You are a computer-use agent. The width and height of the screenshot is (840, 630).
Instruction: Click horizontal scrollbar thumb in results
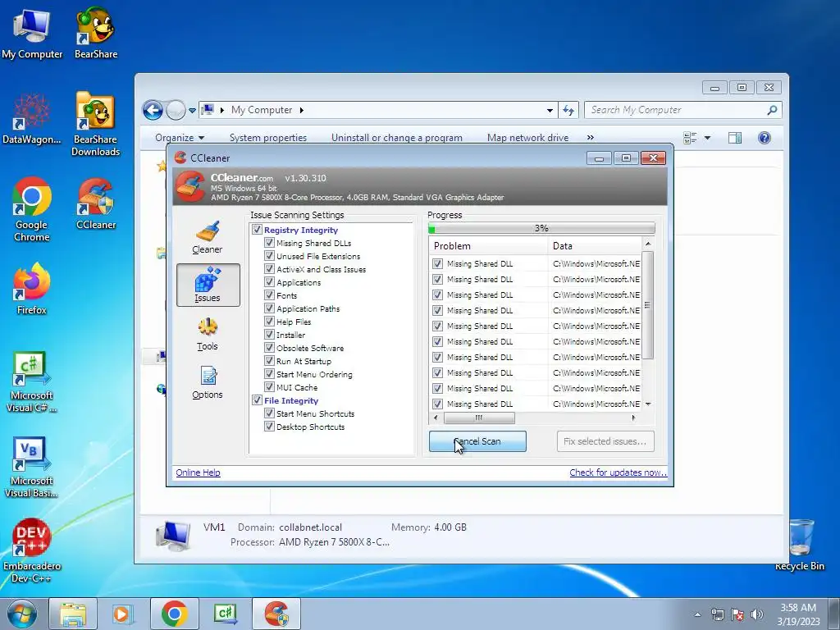tap(479, 418)
